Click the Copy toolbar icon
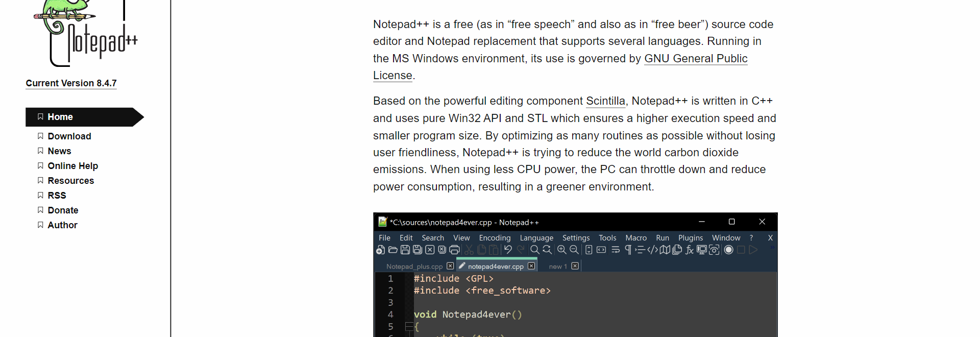This screenshot has width=980, height=337. [x=481, y=250]
